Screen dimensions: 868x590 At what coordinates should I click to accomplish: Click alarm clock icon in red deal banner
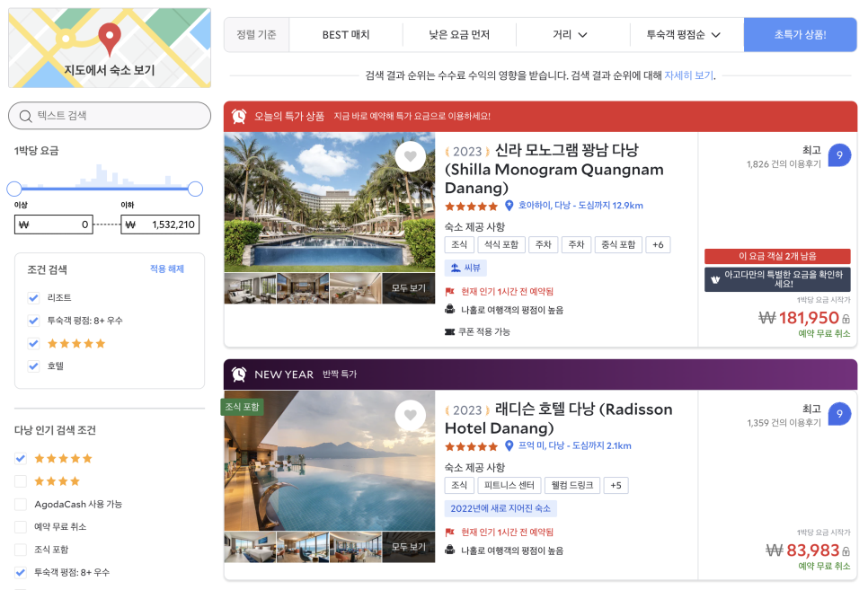coord(239,116)
